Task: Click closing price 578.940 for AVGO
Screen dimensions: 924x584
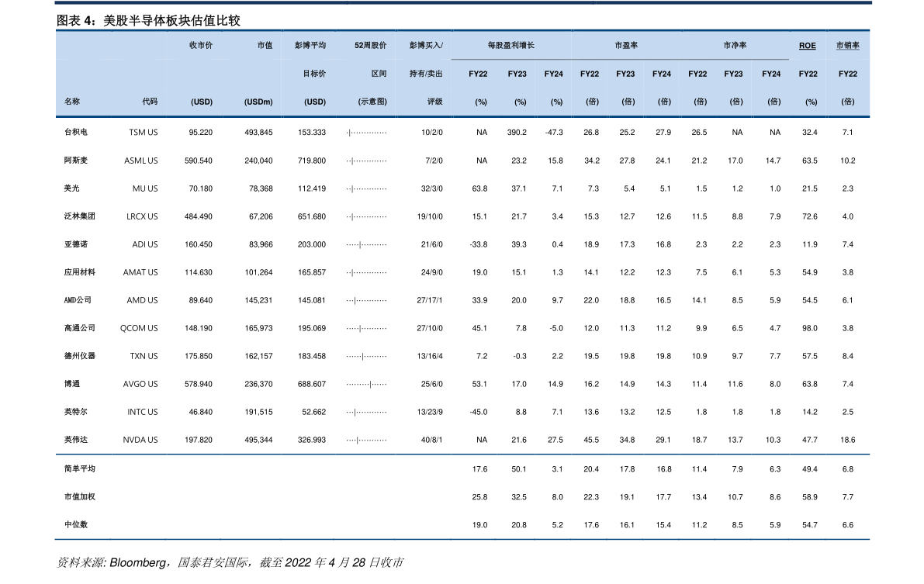Action: [199, 384]
